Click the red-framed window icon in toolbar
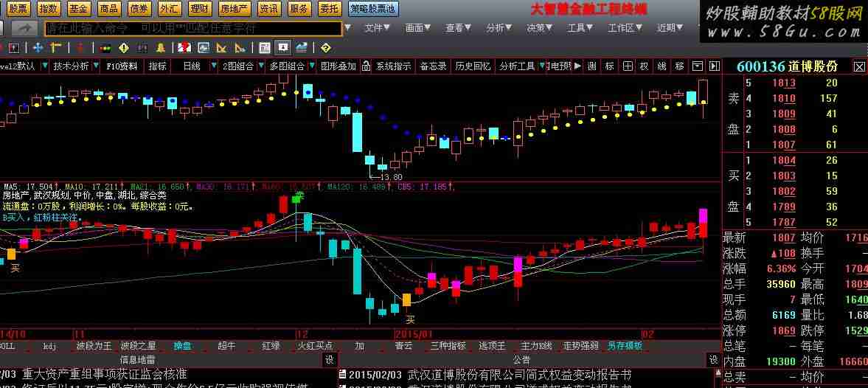The image size is (868, 388). click(14, 48)
